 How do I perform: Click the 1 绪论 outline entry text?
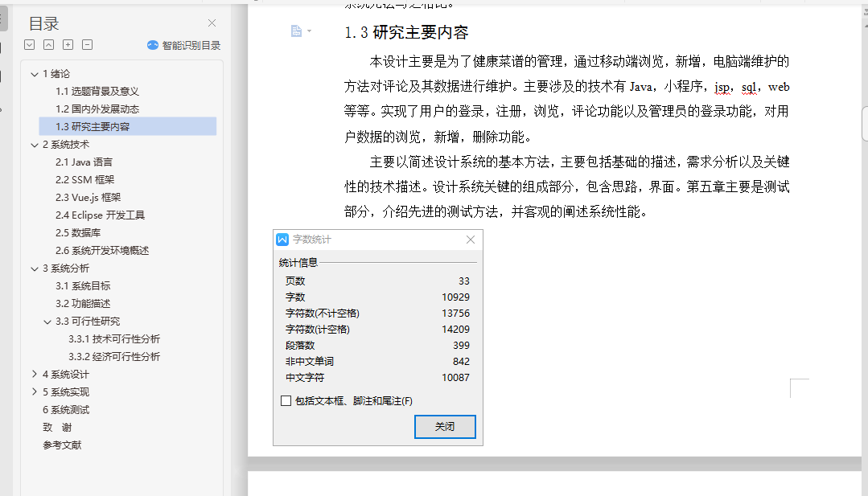(56, 73)
